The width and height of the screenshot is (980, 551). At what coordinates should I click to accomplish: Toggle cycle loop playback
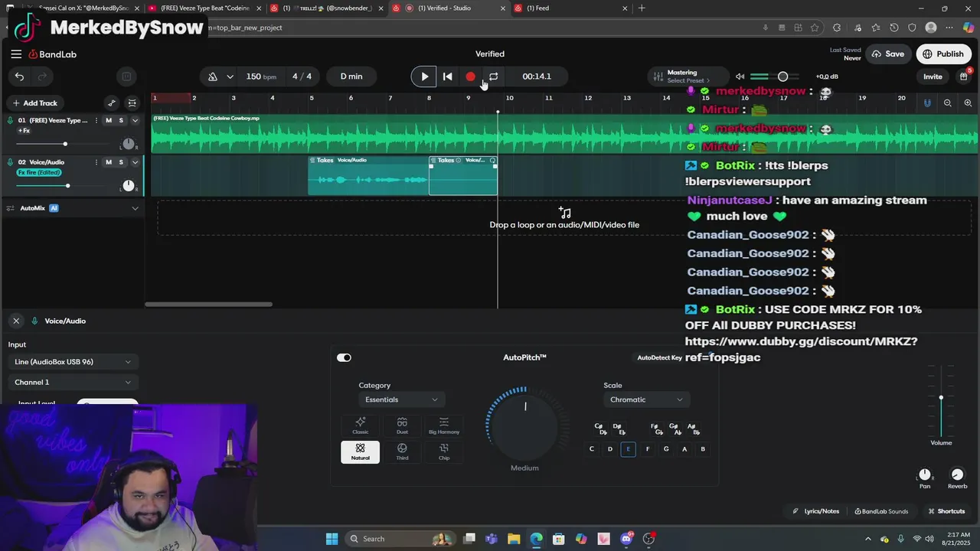(494, 77)
